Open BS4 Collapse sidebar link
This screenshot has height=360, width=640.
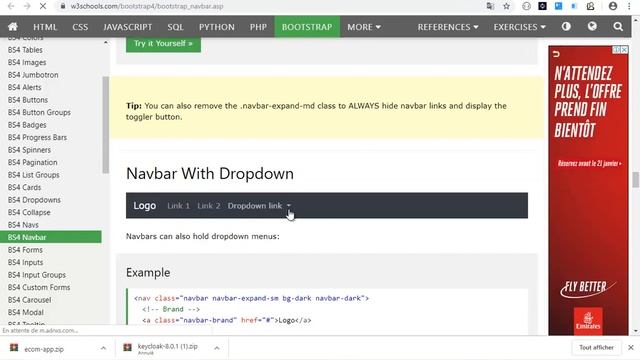coord(29,212)
